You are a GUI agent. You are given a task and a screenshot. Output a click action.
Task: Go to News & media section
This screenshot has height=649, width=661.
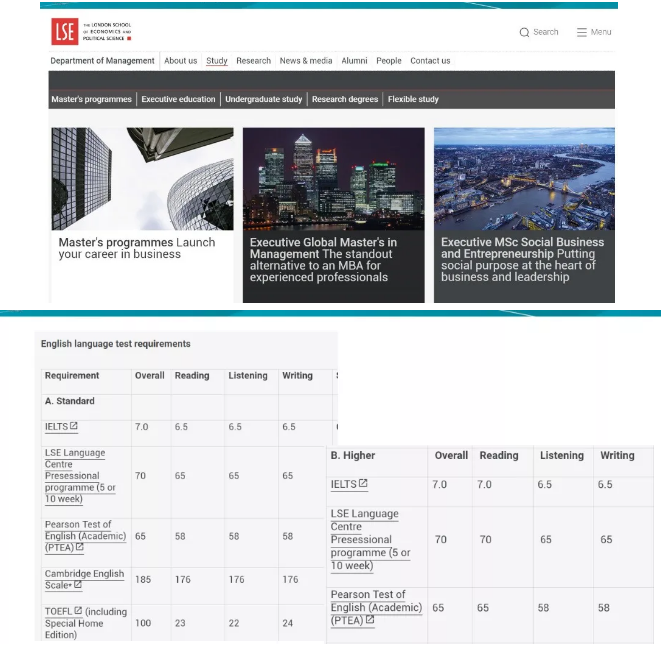tap(306, 61)
